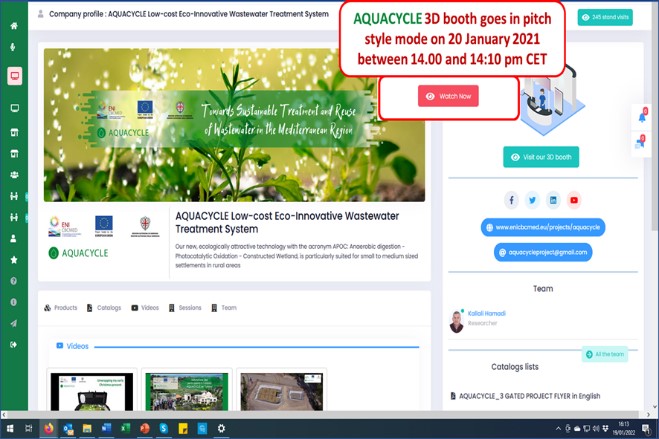Image resolution: width=659 pixels, height=439 pixels.
Task: Click the star favorites icon in sidebar
Action: pyautogui.click(x=14, y=260)
